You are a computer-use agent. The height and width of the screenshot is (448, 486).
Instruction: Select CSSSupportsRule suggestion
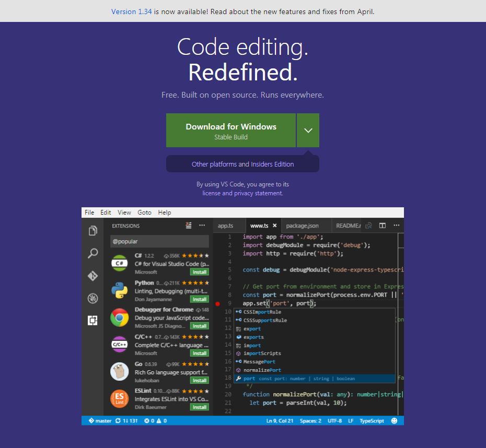tap(314, 321)
